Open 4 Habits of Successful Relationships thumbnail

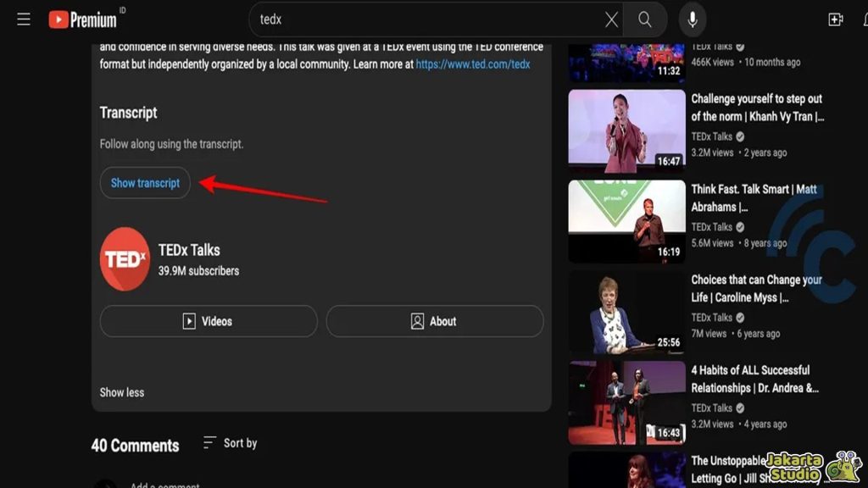point(626,402)
